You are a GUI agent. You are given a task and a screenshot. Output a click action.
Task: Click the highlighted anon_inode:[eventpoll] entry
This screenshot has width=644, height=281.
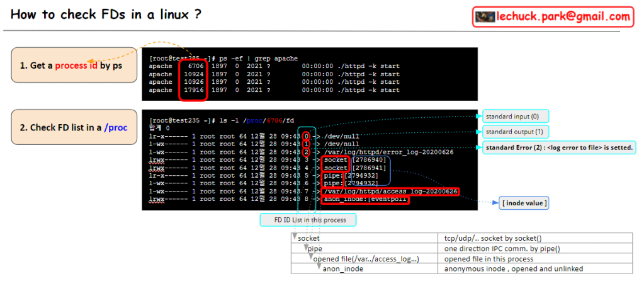(365, 200)
